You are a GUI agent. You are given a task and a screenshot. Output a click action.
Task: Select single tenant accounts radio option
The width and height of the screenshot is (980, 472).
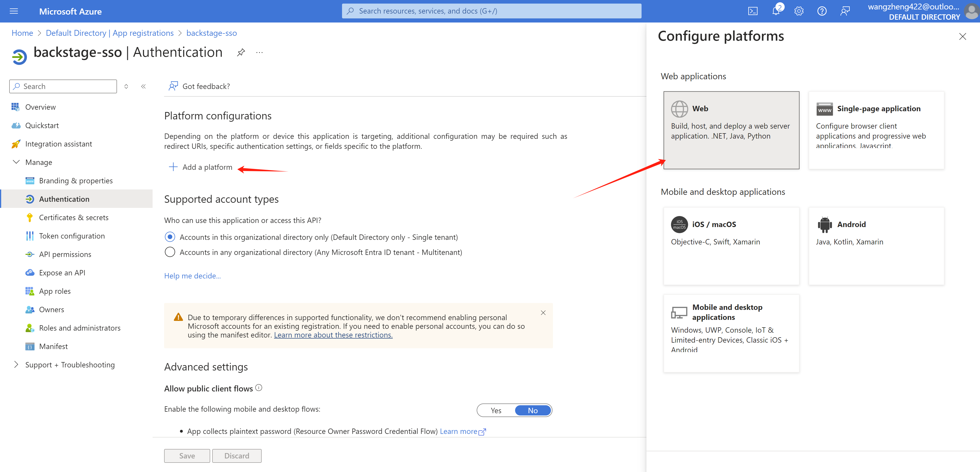(x=170, y=237)
